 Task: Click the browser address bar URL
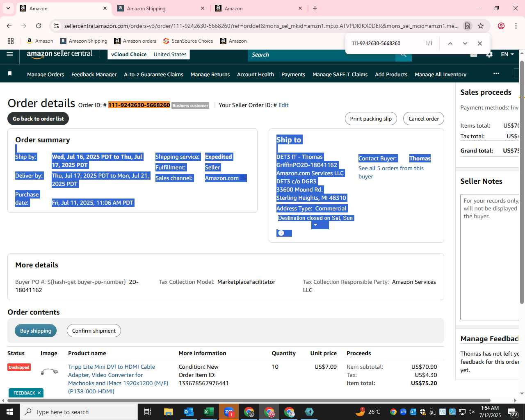[261, 26]
